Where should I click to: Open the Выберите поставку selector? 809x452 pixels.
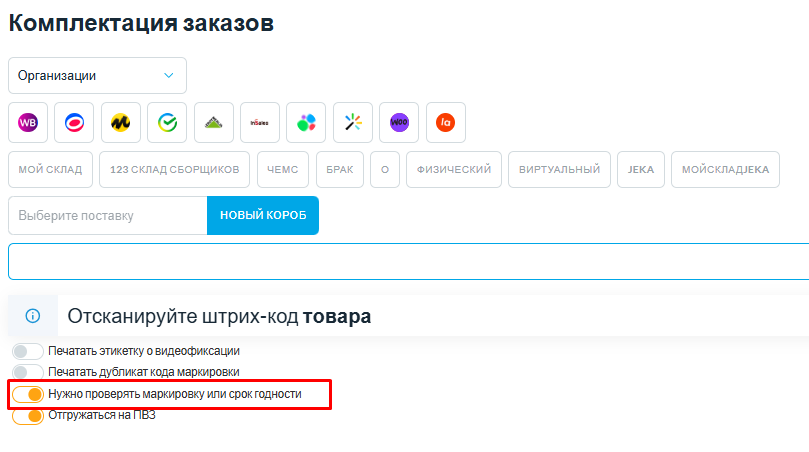click(x=107, y=216)
